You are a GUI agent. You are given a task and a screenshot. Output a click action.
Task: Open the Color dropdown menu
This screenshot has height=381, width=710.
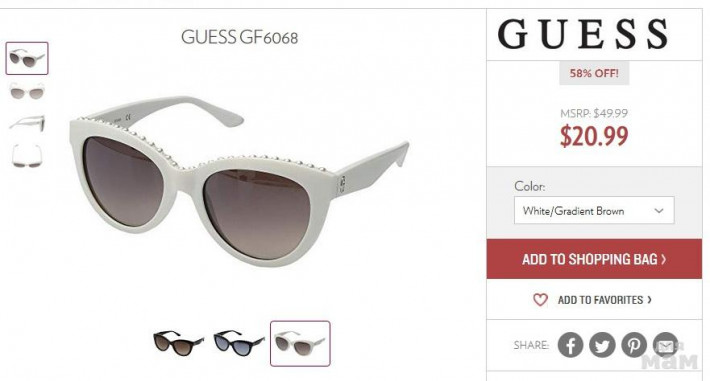tap(594, 210)
